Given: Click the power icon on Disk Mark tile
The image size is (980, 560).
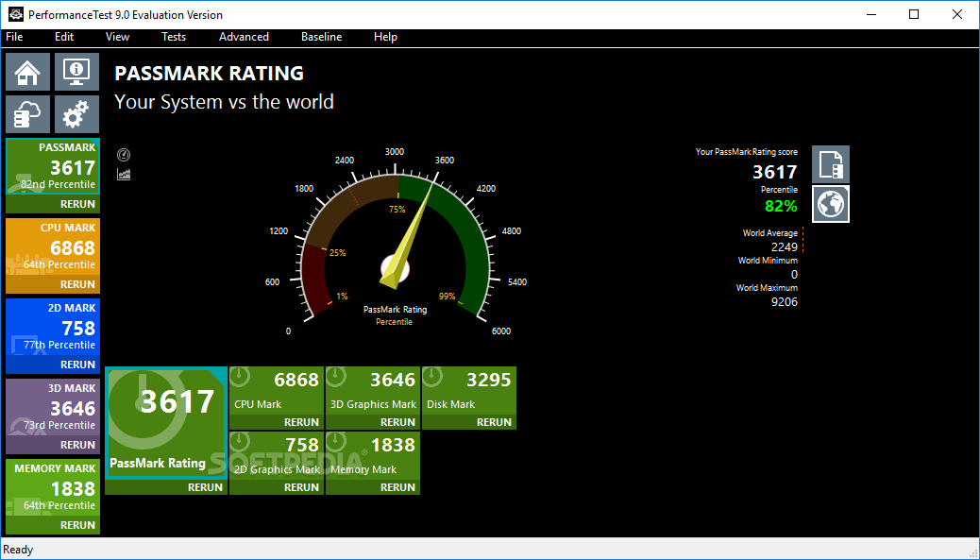Looking at the screenshot, I should tap(432, 377).
